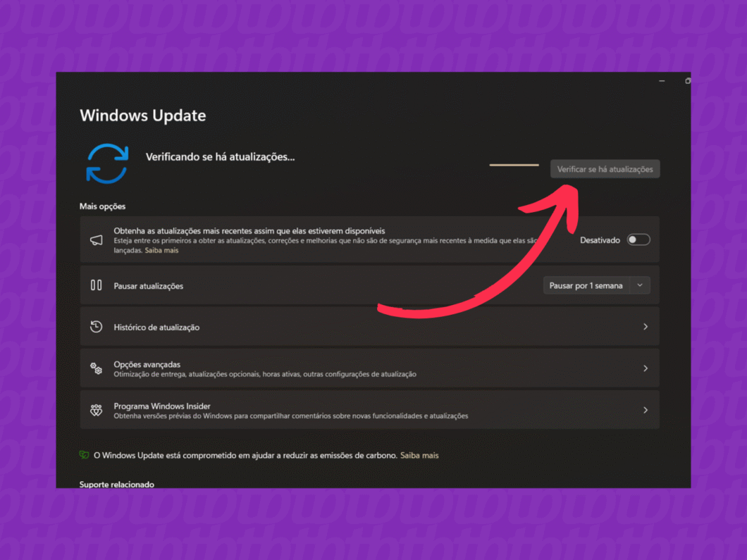Click the blue sync arrows update icon
Image resolution: width=747 pixels, height=560 pixels.
click(107, 164)
